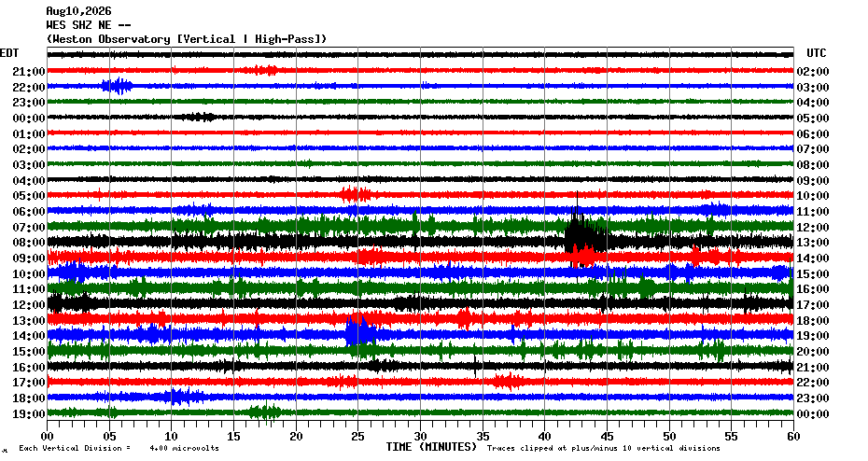This screenshot has height=461, width=868.
Task: Click the 05:00 EDT row label
Action: [x=29, y=196]
